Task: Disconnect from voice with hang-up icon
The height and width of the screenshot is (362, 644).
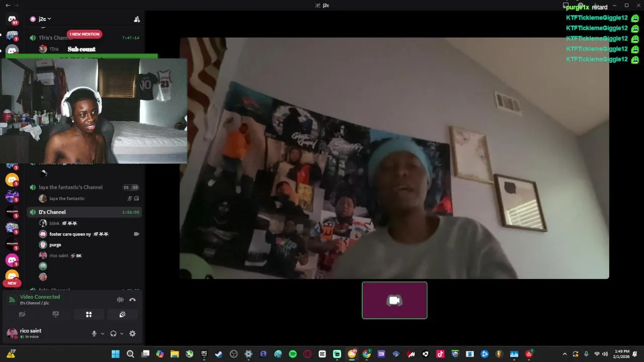Action: [132, 300]
